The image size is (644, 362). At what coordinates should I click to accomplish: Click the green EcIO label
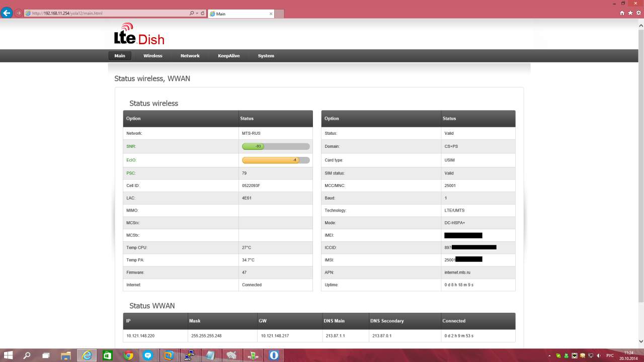tap(131, 160)
